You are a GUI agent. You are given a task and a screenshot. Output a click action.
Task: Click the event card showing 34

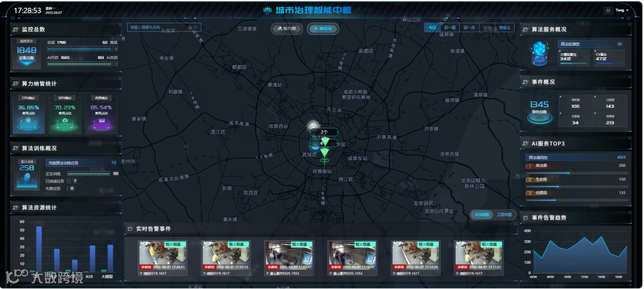click(575, 119)
